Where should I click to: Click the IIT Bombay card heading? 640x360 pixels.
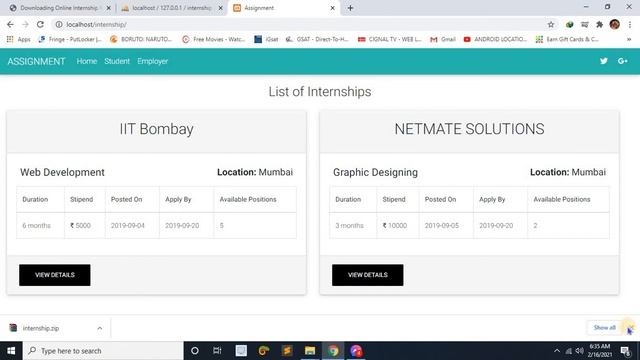[156, 129]
